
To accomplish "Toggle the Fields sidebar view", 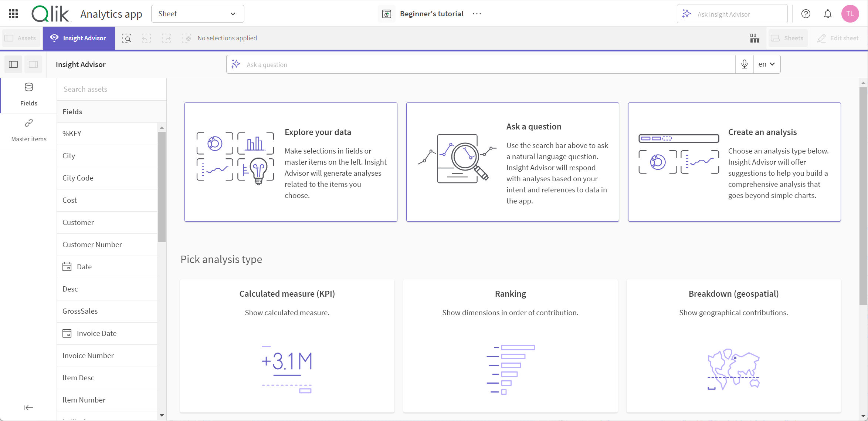I will pyautogui.click(x=13, y=64).
